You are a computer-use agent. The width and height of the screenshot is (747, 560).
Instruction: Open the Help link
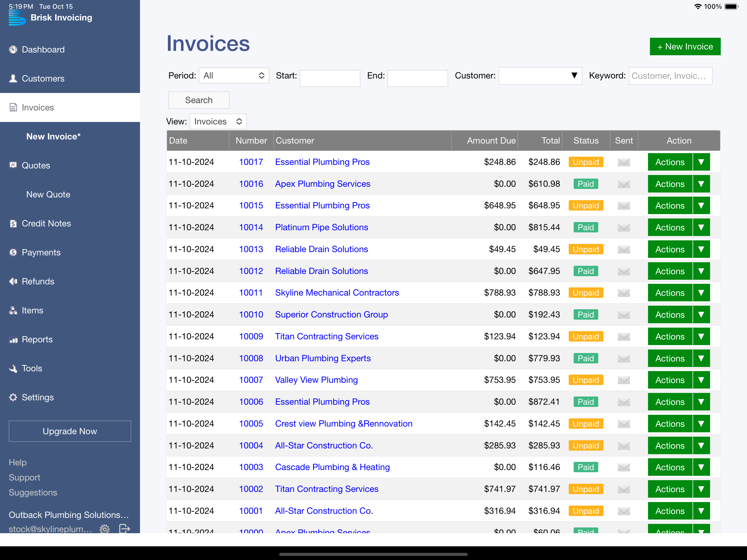click(x=17, y=462)
